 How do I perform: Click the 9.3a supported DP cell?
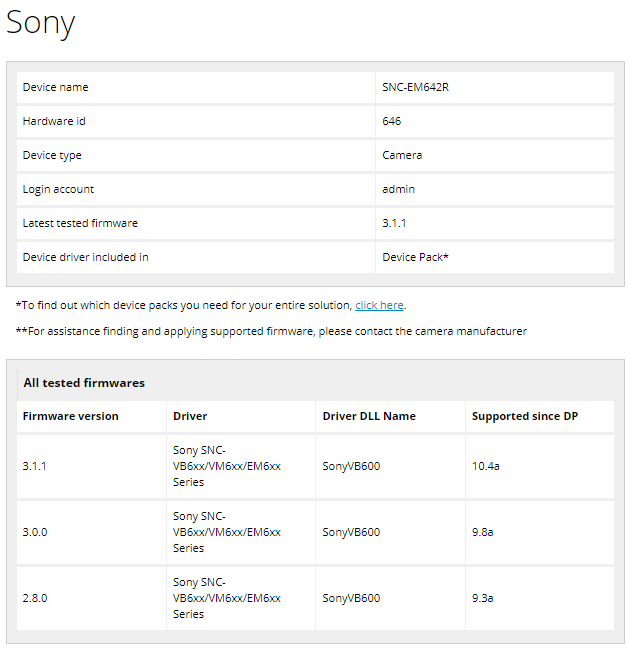[483, 598]
